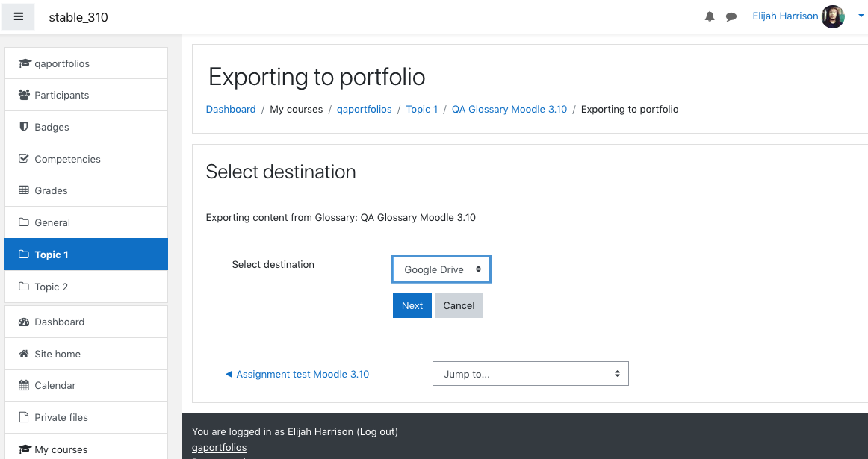The image size is (868, 459).
Task: Click the stable_310 site name
Action: click(78, 17)
